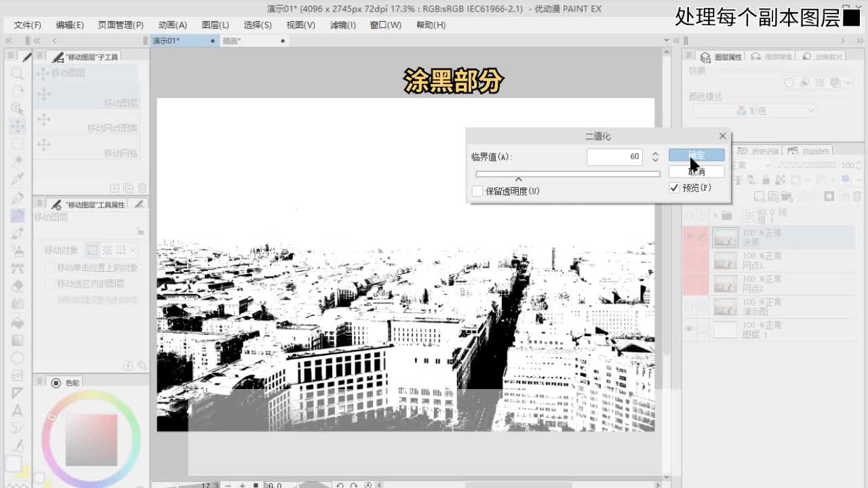Open 帮助(H) menu
Screen dimensions: 868x488
pyautogui.click(x=431, y=25)
